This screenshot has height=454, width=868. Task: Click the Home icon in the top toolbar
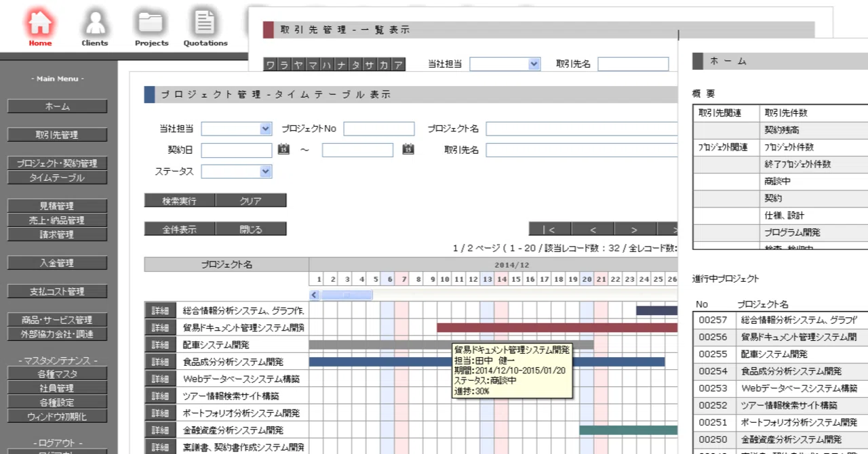pos(40,23)
